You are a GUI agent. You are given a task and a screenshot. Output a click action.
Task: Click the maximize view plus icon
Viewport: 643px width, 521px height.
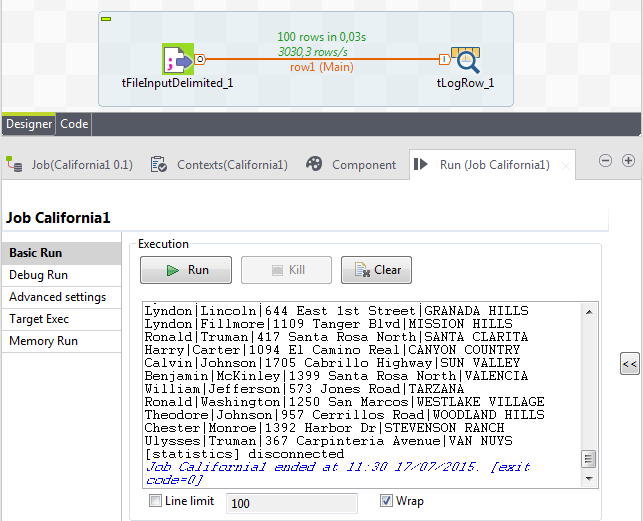point(628,160)
